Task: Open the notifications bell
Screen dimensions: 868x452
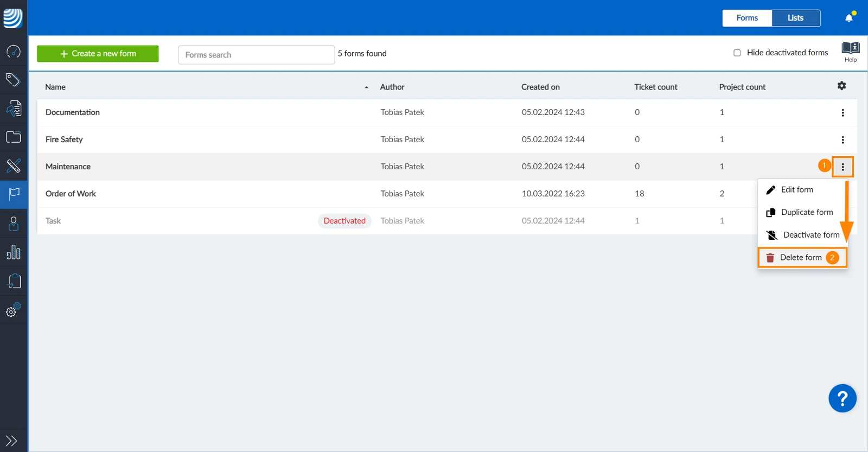Action: [850, 18]
